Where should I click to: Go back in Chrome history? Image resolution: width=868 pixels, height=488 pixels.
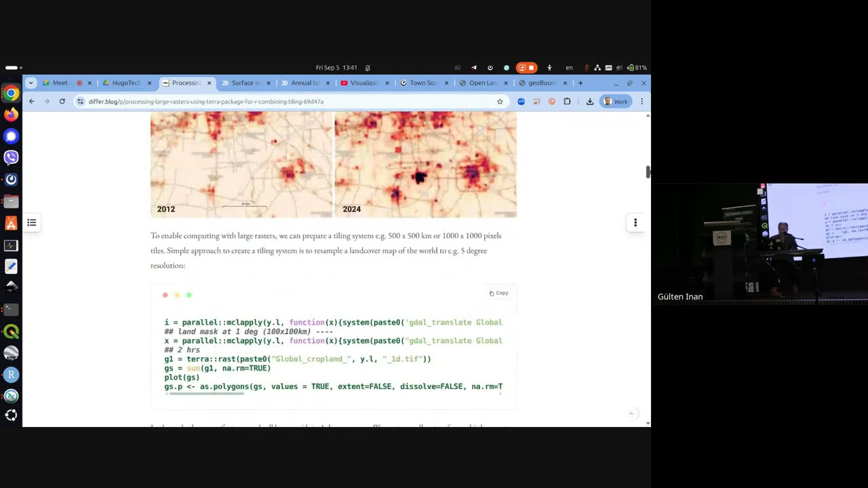[x=31, y=102]
